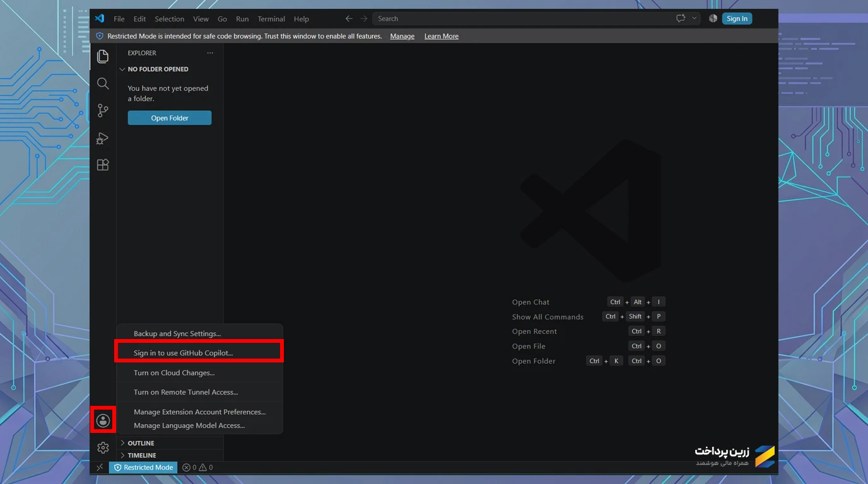Open the View menu

201,19
